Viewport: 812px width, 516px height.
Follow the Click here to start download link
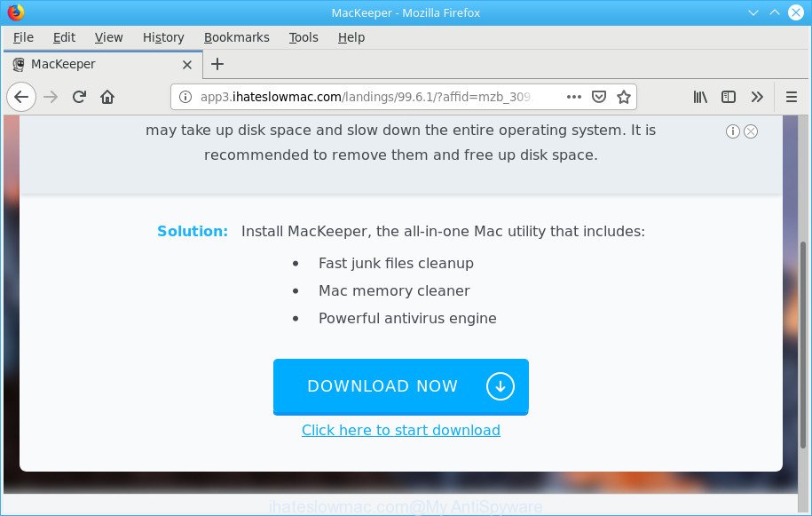pos(401,430)
